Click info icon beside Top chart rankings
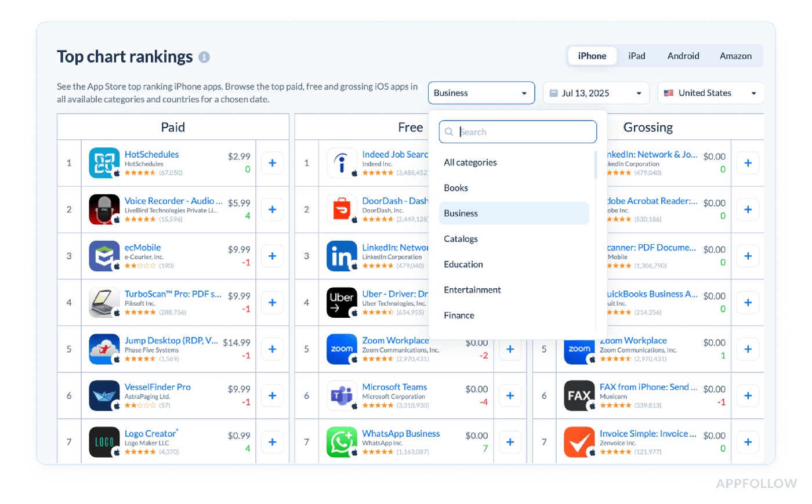This screenshot has width=812, height=504. click(x=204, y=57)
